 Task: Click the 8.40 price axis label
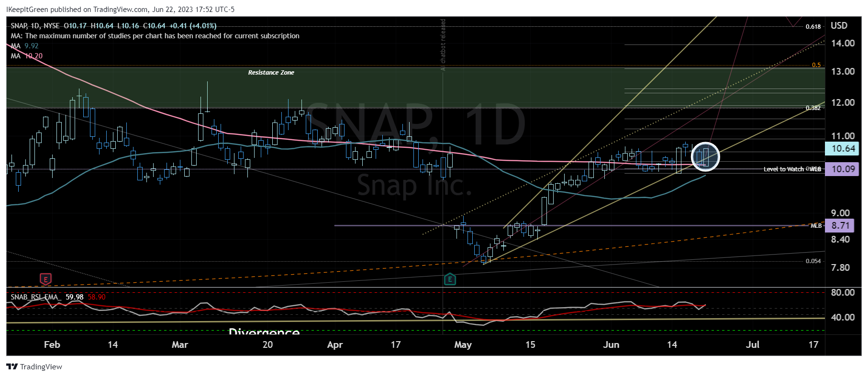tap(840, 240)
